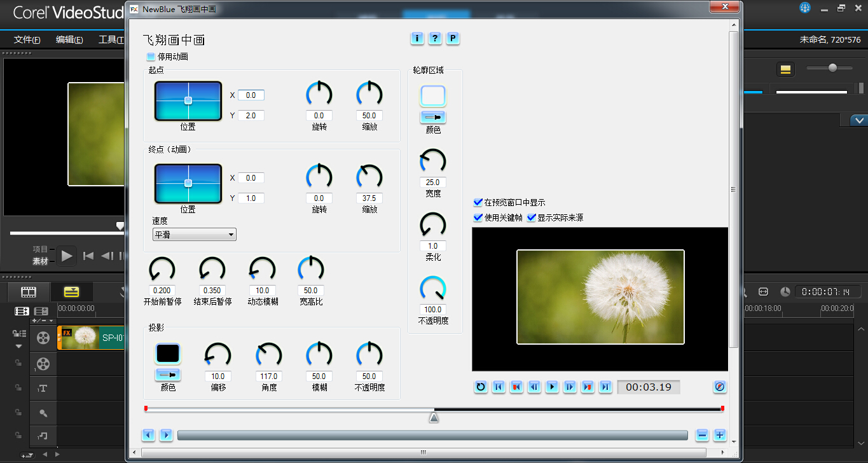This screenshot has width=868, height=463.
Task: Step back one frame in plugin preview
Action: (535, 387)
